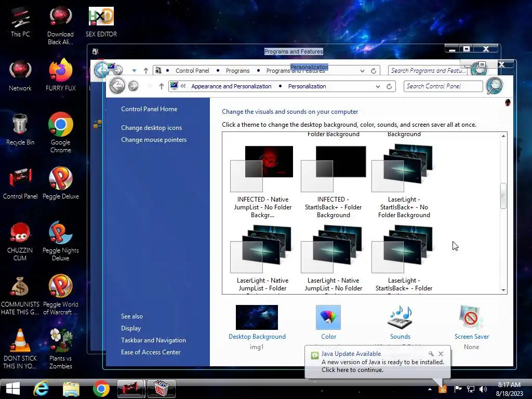Image resolution: width=532 pixels, height=399 pixels.
Task: Open the Action Center flag icon
Action: (x=458, y=389)
